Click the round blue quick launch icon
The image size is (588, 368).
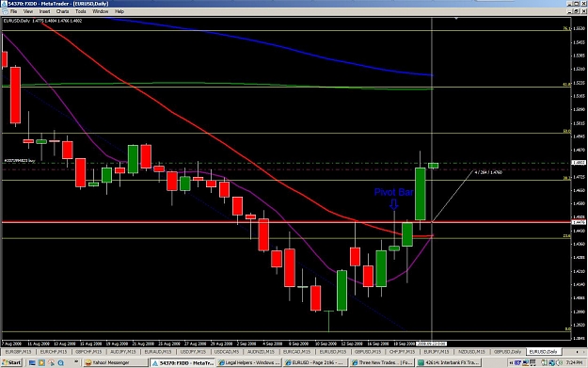pos(60,362)
